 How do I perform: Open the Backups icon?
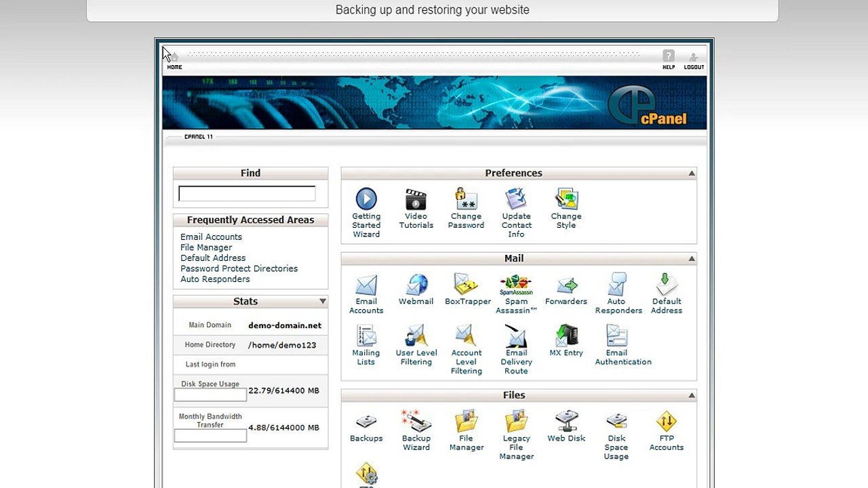coord(366,422)
